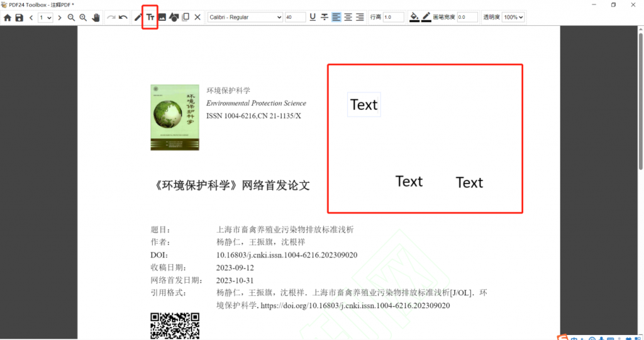Image resolution: width=644 pixels, height=340 pixels.
Task: Zoom out of the document
Action: point(71,18)
